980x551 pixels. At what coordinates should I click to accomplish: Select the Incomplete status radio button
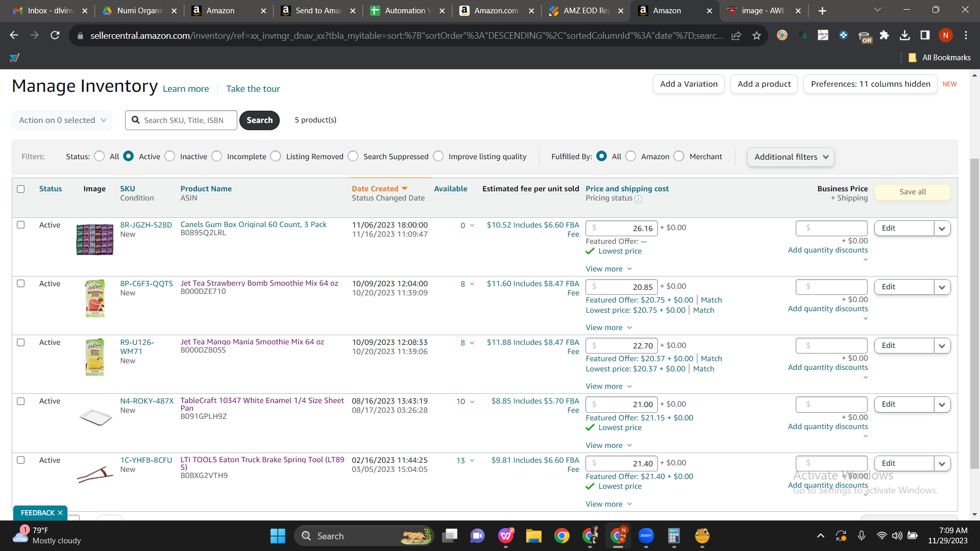pos(217,156)
